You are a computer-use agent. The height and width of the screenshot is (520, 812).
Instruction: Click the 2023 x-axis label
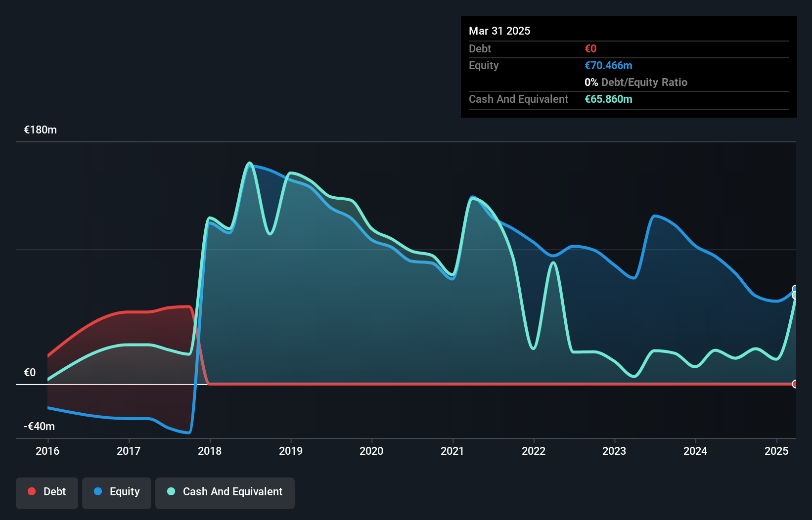point(614,451)
